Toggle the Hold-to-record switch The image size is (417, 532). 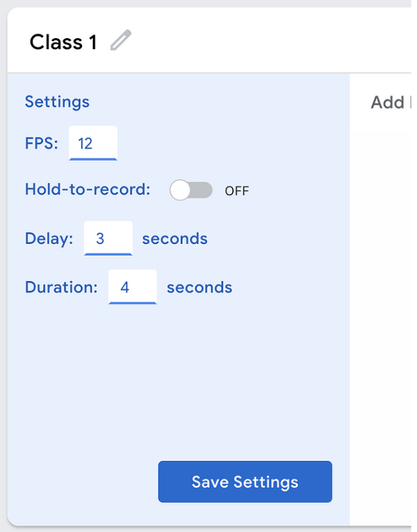(191, 190)
